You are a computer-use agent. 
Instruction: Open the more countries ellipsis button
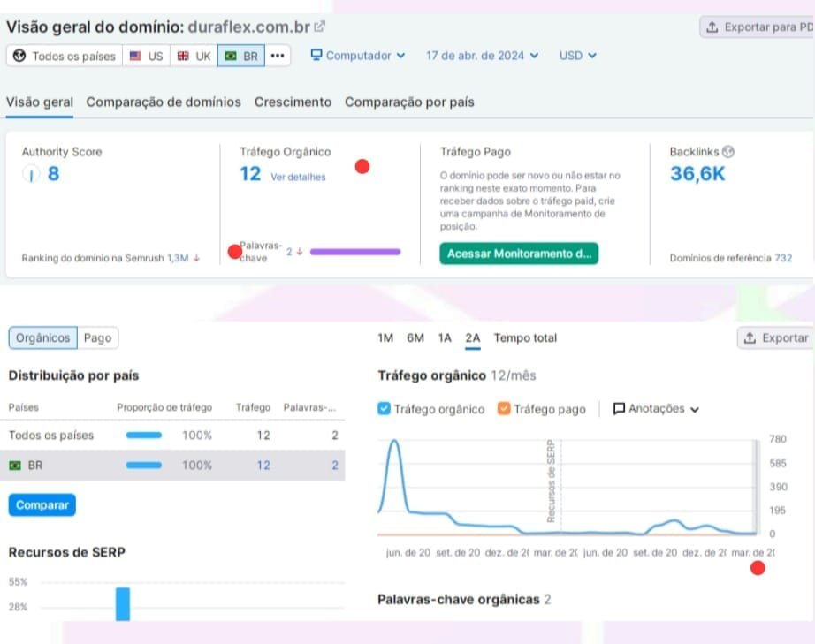coord(278,56)
